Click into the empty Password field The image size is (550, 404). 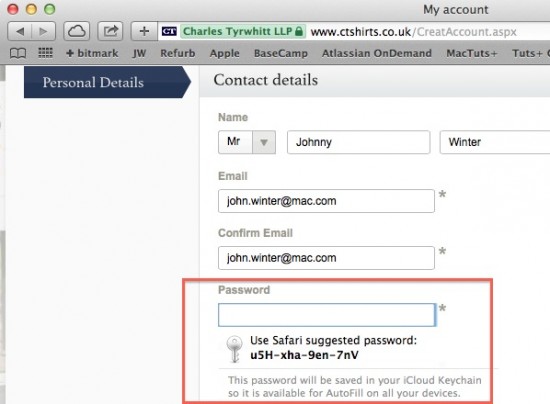coord(327,315)
